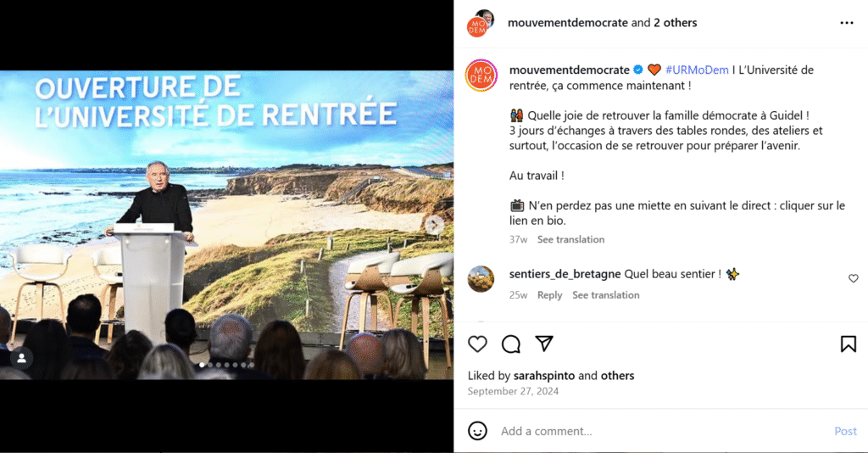
Task: Go to the next carousel photo arrow
Action: pos(434,224)
